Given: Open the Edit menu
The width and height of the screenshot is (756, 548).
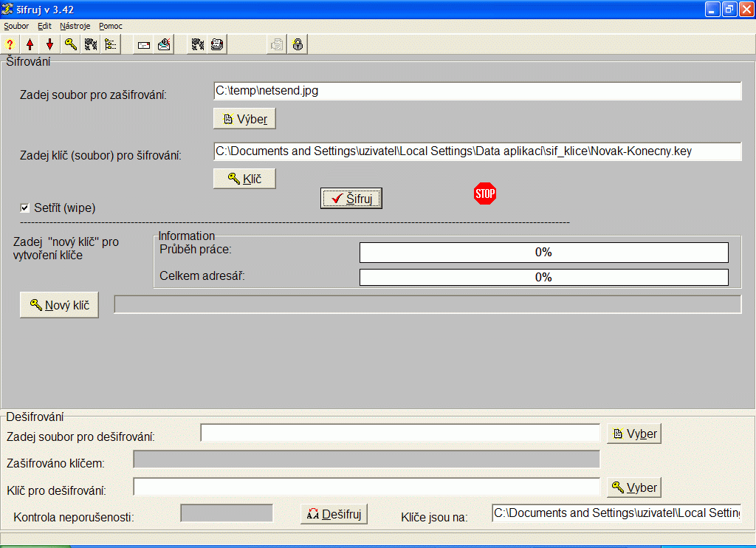Looking at the screenshot, I should tap(44, 26).
